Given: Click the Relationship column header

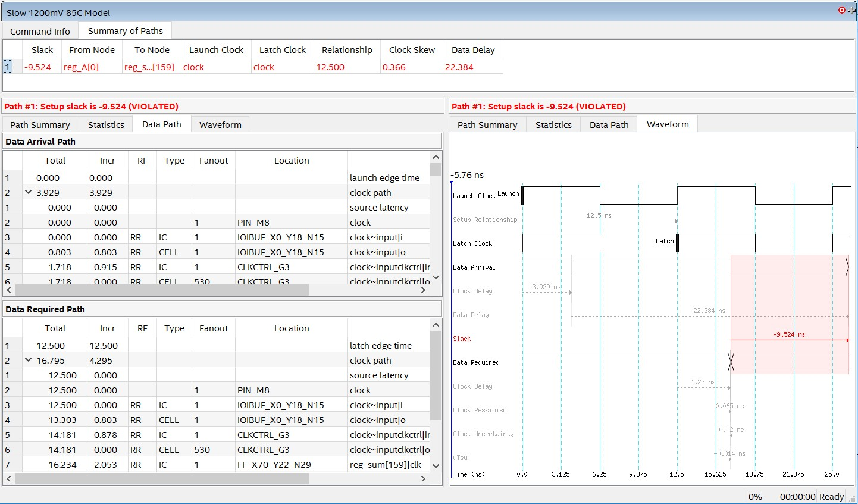Looking at the screenshot, I should pos(347,50).
